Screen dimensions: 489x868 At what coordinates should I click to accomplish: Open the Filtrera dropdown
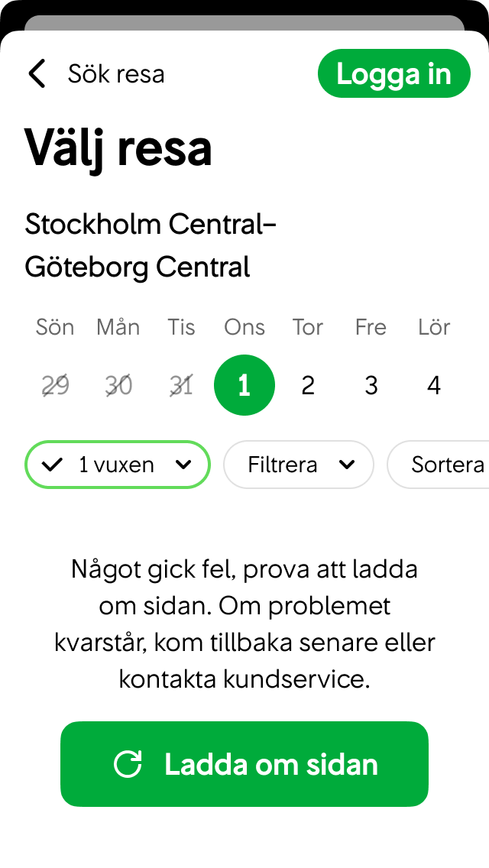[x=298, y=465]
